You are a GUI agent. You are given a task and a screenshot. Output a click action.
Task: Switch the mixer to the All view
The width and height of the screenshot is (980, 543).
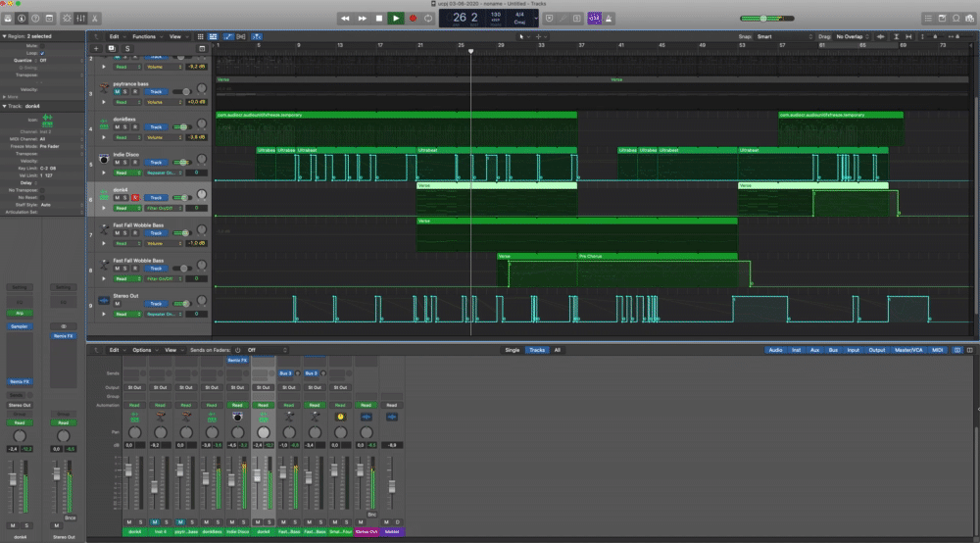click(558, 350)
